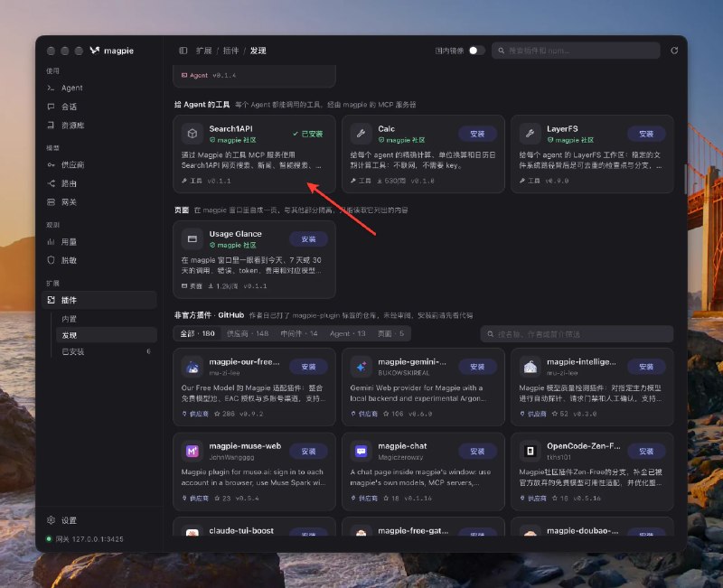The width and height of the screenshot is (723, 588).
Task: Open the Search1API plugin title
Action: (x=230, y=128)
